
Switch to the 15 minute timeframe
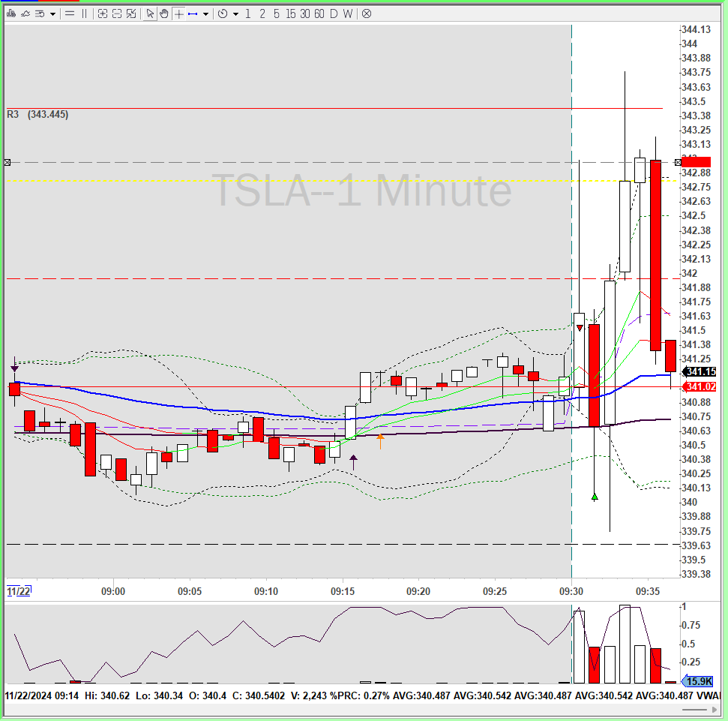tap(291, 14)
